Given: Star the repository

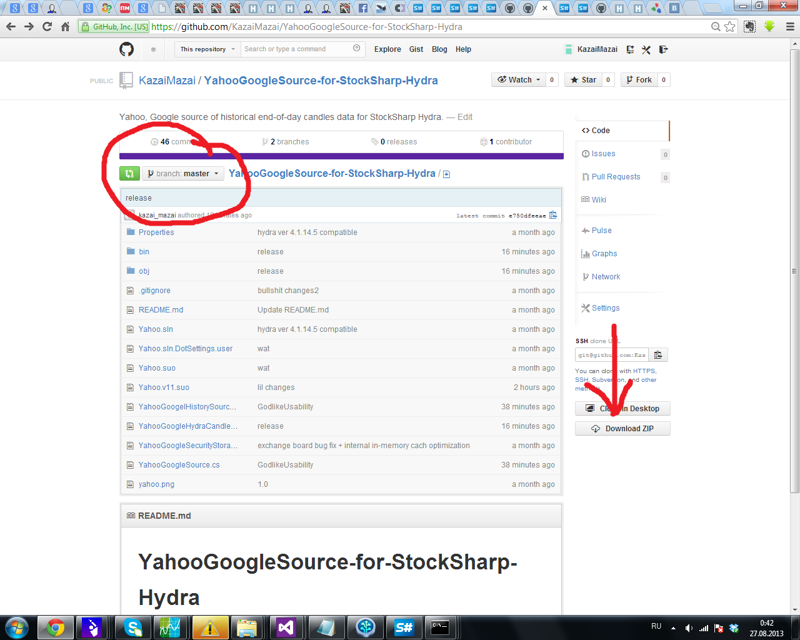Looking at the screenshot, I should 582,80.
